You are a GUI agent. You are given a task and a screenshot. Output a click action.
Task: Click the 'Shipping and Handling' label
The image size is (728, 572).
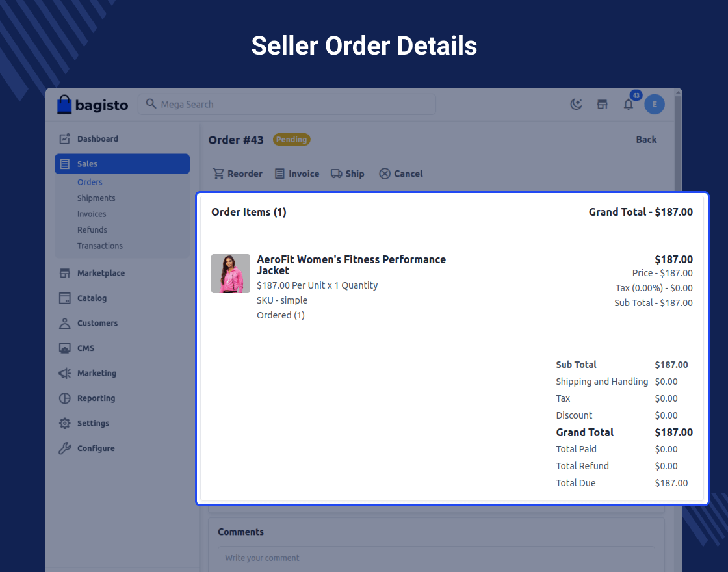[602, 382]
